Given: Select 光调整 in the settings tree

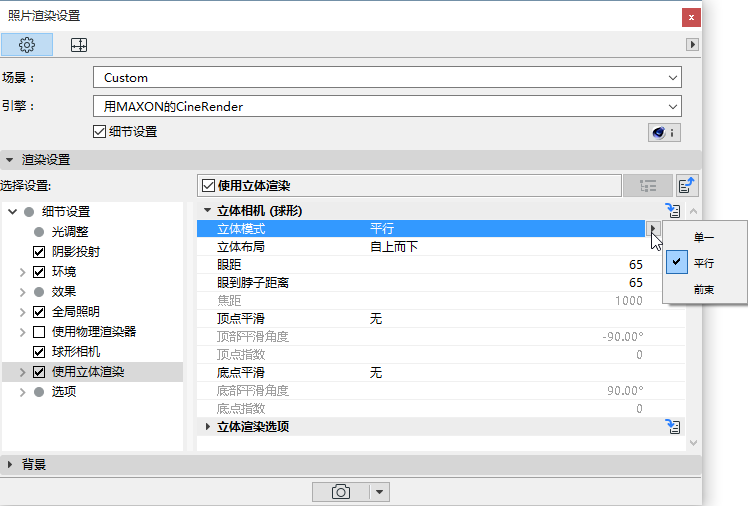Looking at the screenshot, I should [x=70, y=232].
